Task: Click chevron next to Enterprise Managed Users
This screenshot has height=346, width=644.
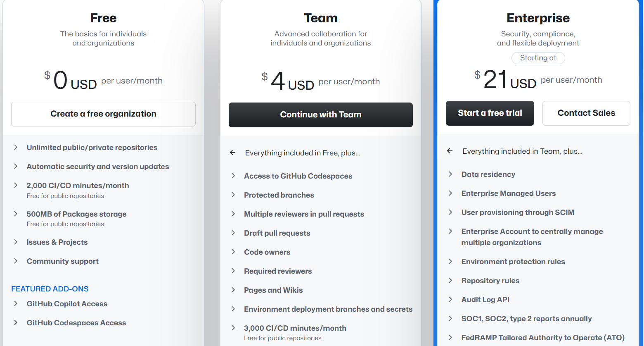Action: click(450, 193)
